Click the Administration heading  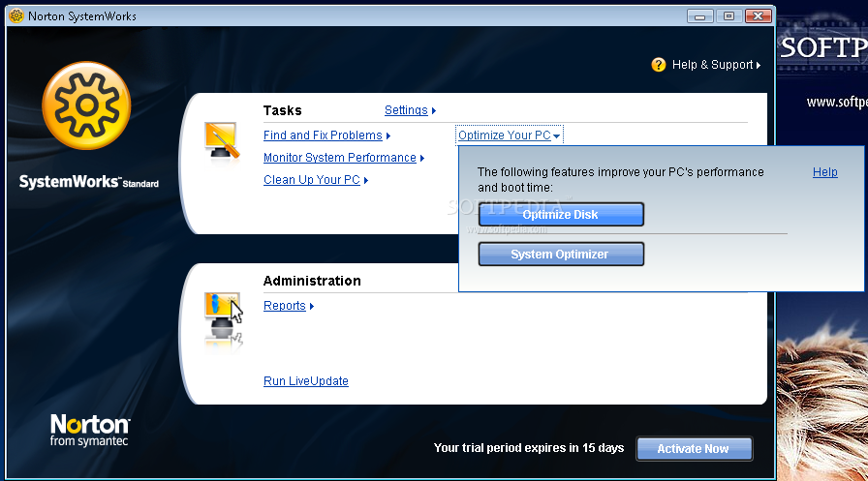[312, 281]
